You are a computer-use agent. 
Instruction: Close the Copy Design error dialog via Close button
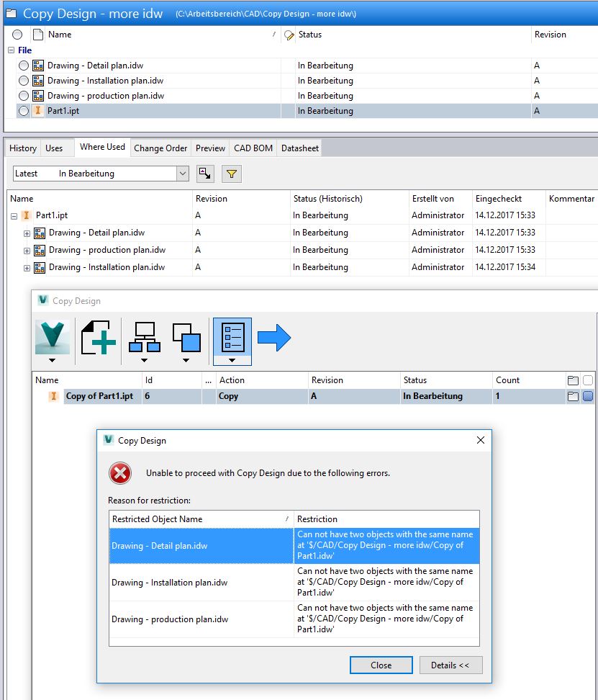point(381,665)
